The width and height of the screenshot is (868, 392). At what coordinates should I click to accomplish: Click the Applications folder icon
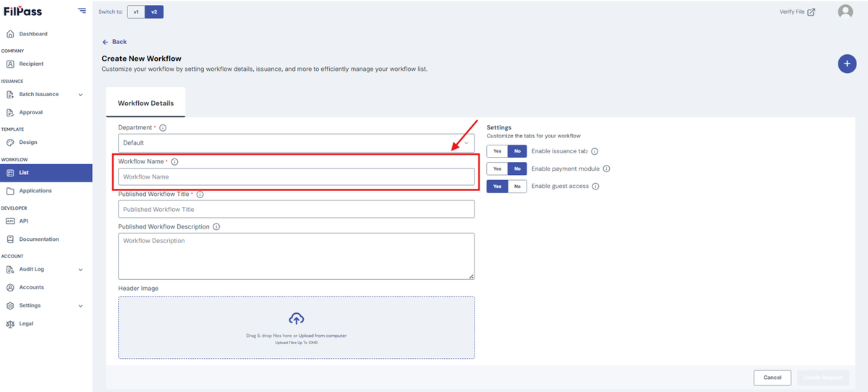tap(10, 191)
